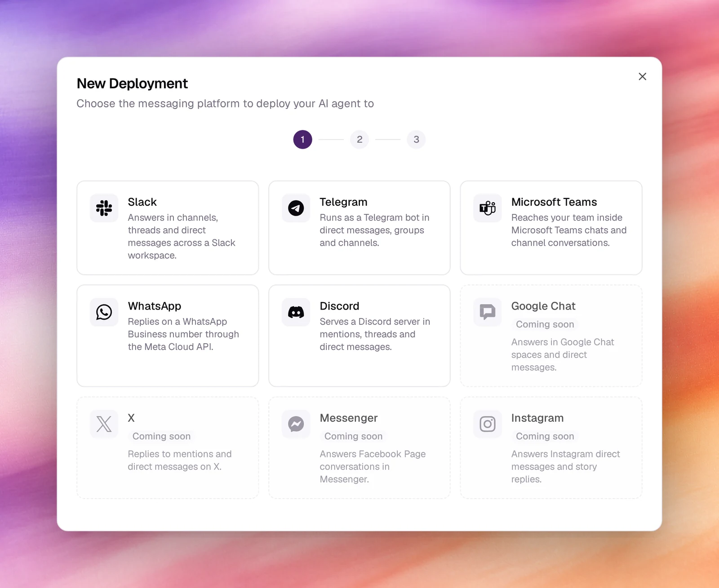The height and width of the screenshot is (588, 719).
Task: Choose the Microsoft Teams title text
Action: [554, 202]
